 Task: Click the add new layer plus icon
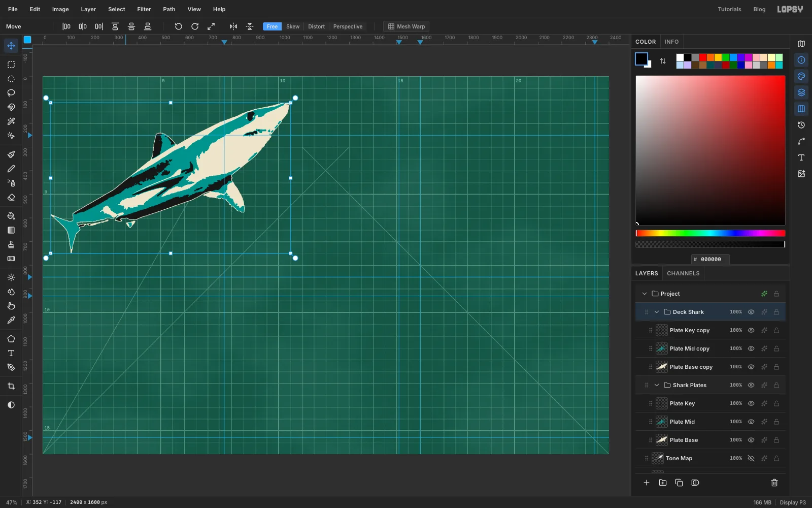(x=647, y=483)
